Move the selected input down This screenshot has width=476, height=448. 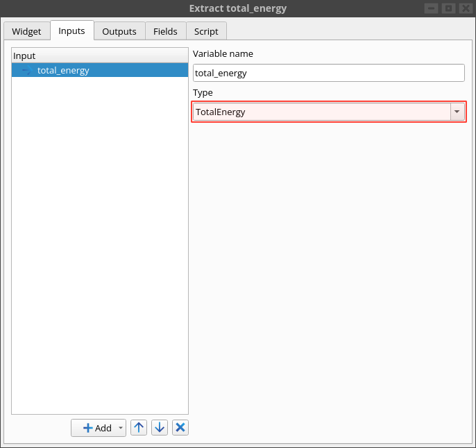click(x=160, y=428)
